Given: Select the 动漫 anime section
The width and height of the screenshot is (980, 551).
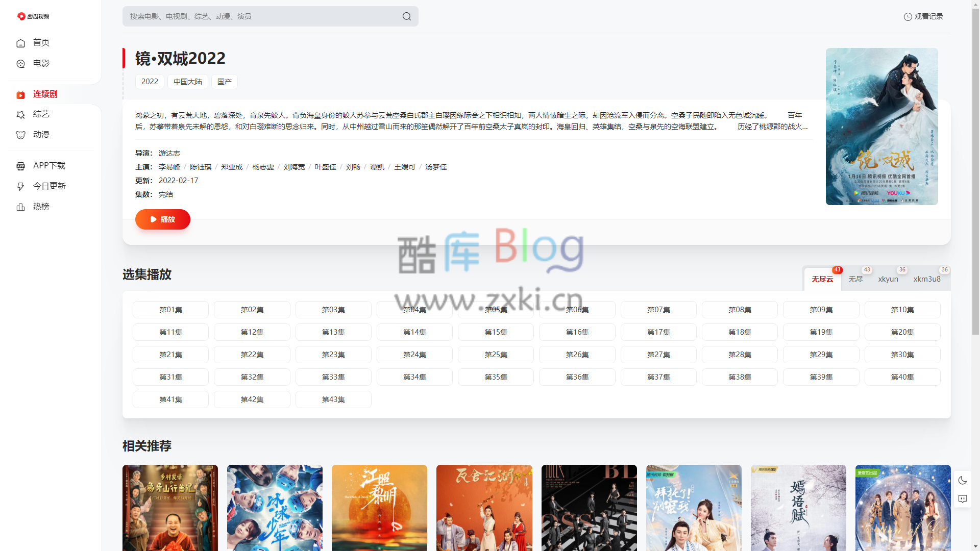Looking at the screenshot, I should point(41,135).
